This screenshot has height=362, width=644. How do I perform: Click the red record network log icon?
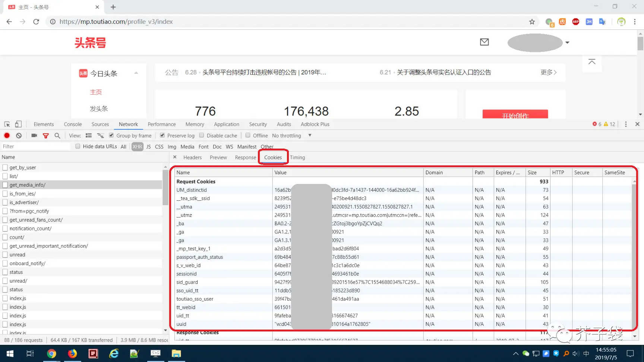[x=7, y=136]
